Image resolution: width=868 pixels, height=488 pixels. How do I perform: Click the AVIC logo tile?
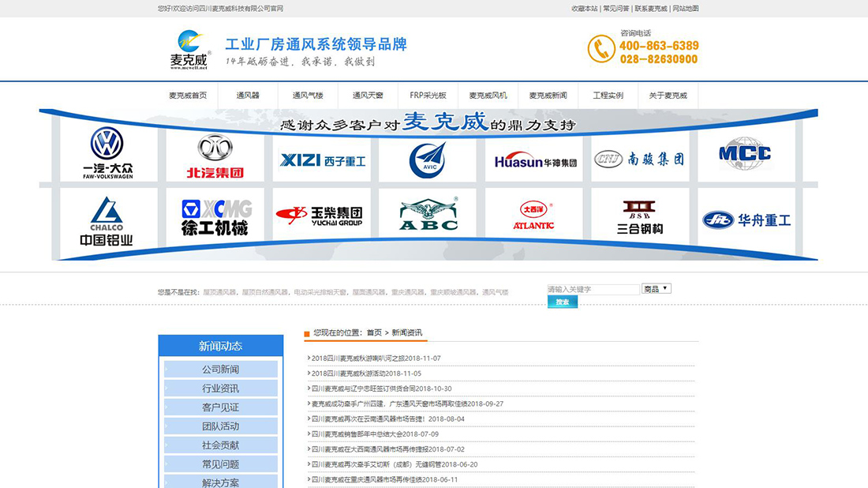[428, 160]
